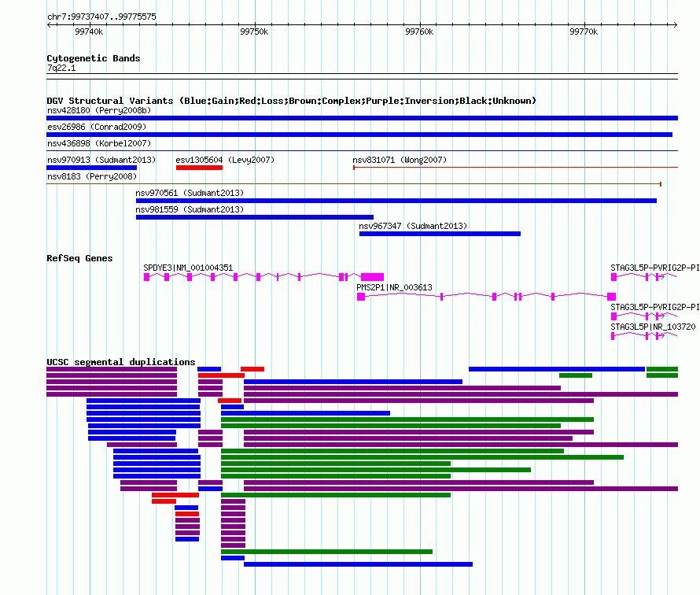The width and height of the screenshot is (700, 595).
Task: Select the 99750k ruler label
Action: point(254,31)
